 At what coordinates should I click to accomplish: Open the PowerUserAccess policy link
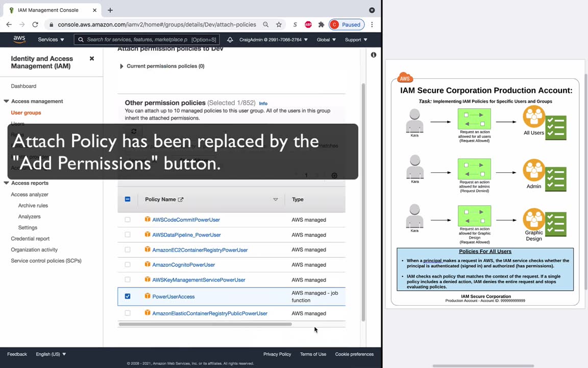[x=173, y=296]
